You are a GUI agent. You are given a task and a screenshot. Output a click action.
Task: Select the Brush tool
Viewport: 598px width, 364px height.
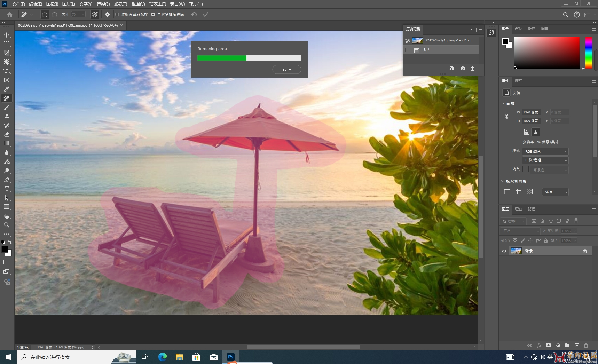(7, 107)
